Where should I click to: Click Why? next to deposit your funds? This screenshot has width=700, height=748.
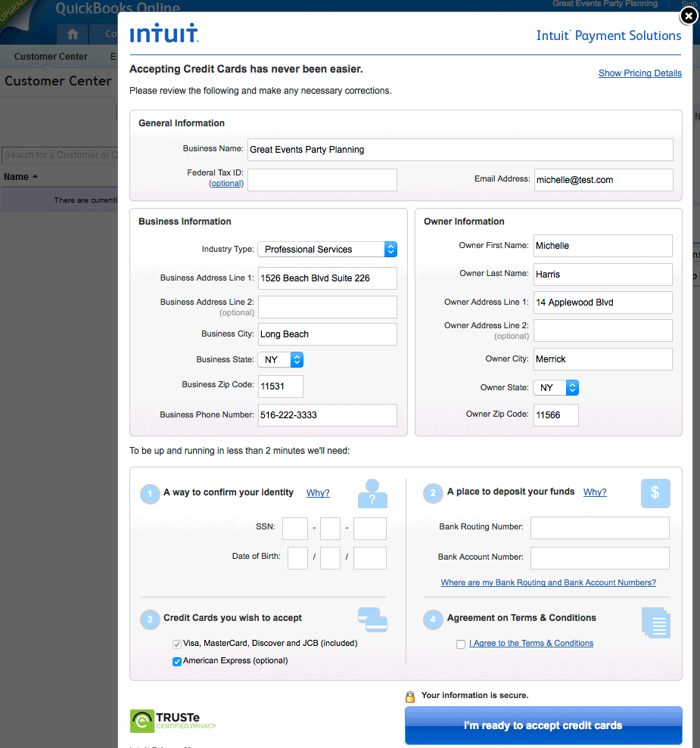point(595,492)
